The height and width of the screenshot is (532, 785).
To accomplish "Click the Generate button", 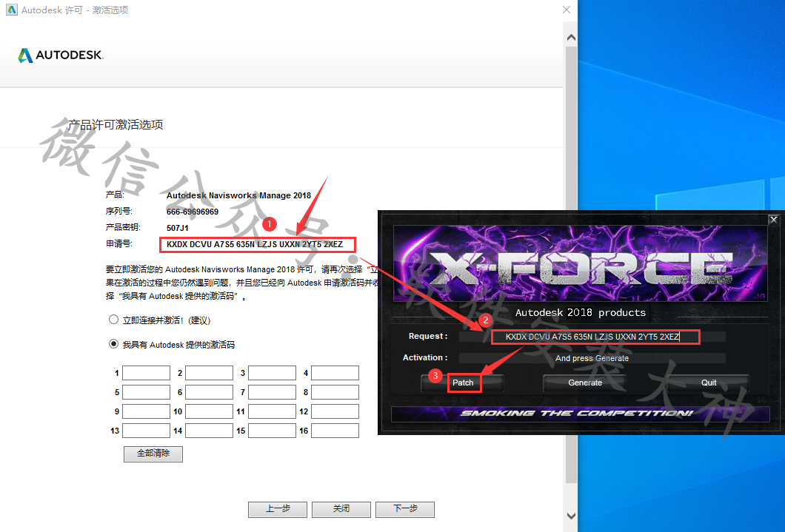I will click(x=585, y=383).
